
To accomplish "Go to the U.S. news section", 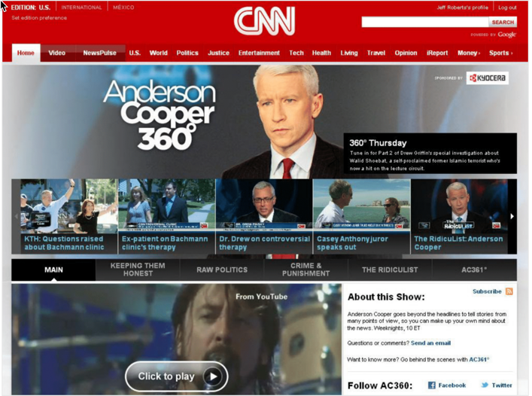I will pyautogui.click(x=135, y=53).
